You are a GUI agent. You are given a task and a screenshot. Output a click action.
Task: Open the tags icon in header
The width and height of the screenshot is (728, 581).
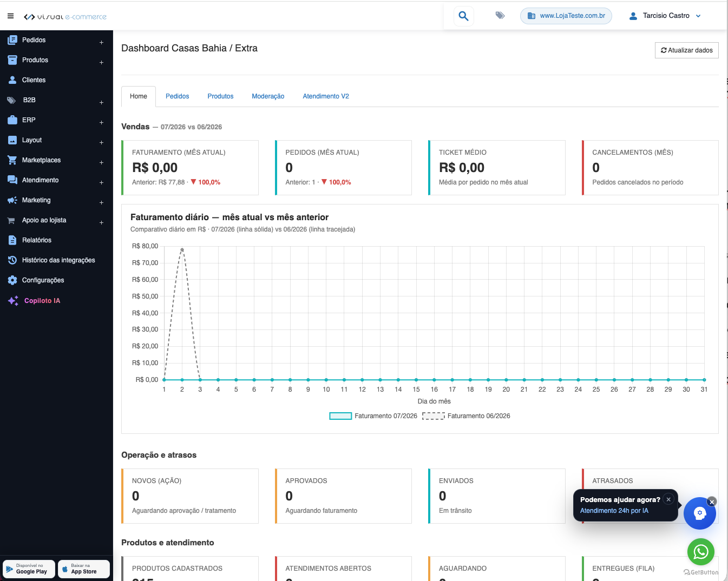tap(500, 15)
